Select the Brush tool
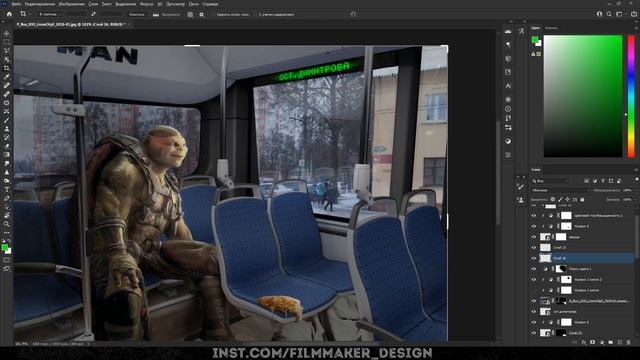 7,120
